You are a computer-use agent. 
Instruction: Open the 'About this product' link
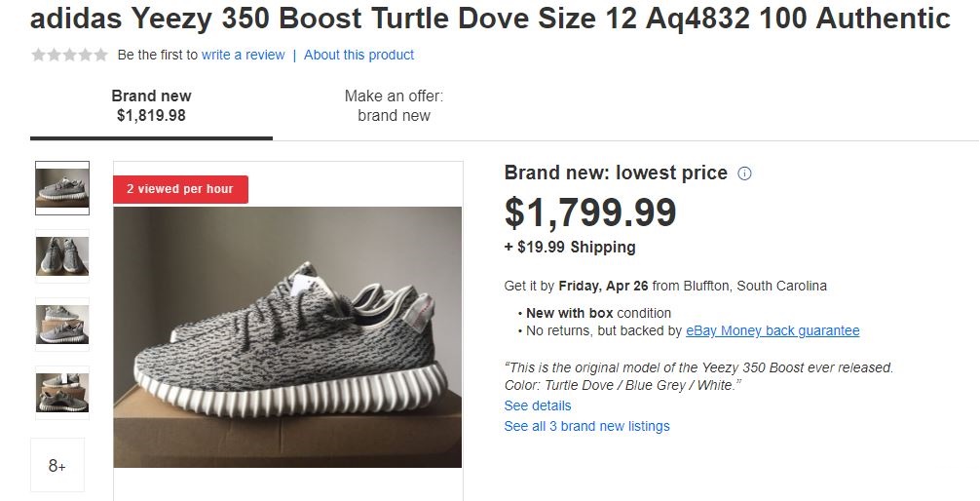(x=358, y=56)
